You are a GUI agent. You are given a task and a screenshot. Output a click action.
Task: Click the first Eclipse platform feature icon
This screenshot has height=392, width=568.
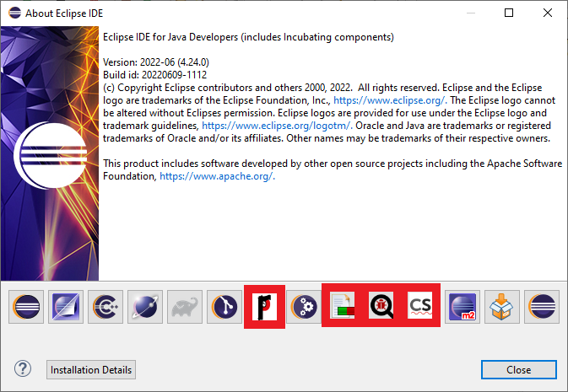(26, 307)
